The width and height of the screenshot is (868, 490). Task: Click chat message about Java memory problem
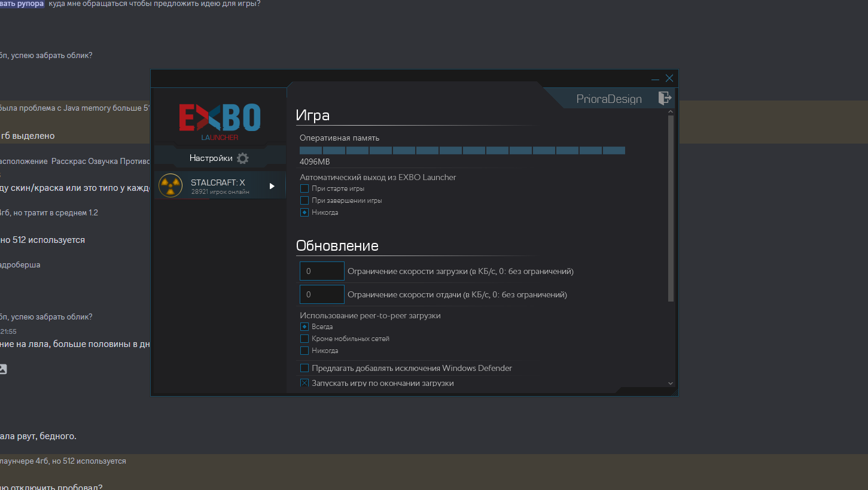tap(75, 108)
